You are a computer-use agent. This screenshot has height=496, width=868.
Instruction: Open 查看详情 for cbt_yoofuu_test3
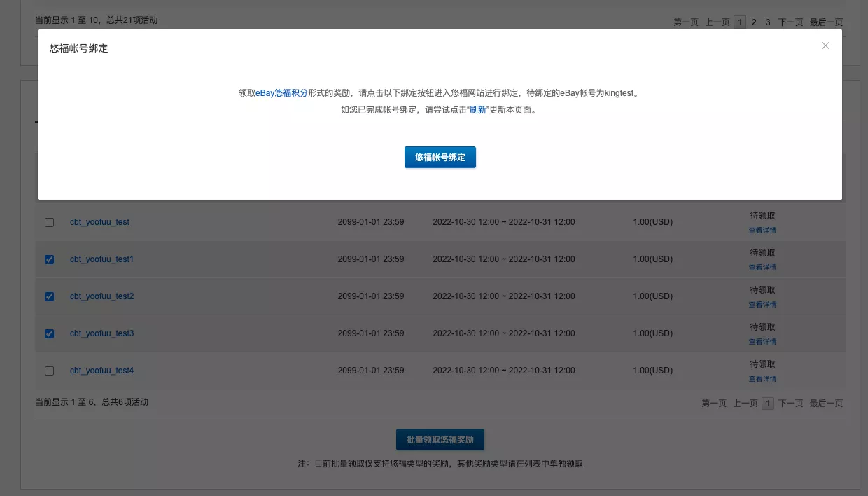click(x=762, y=341)
